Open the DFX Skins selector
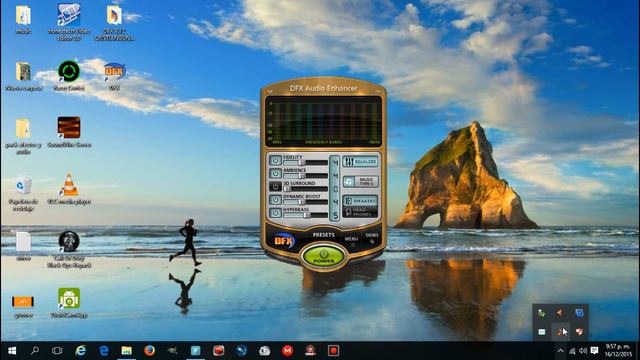Viewport: 640px width, 360px height. coord(372,236)
